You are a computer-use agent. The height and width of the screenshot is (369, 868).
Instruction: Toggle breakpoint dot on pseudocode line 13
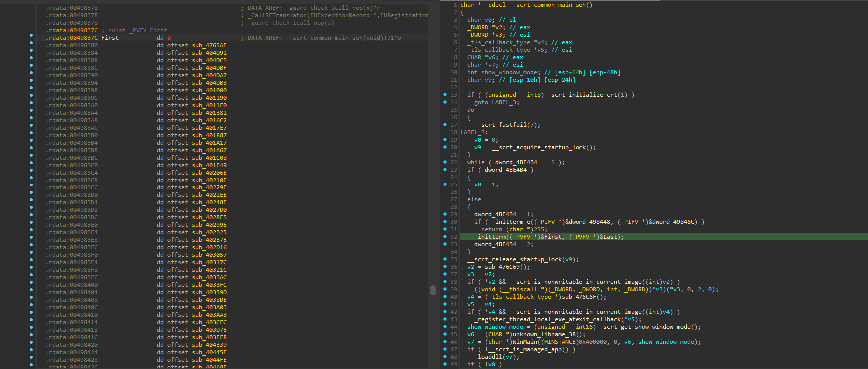pyautogui.click(x=445, y=95)
